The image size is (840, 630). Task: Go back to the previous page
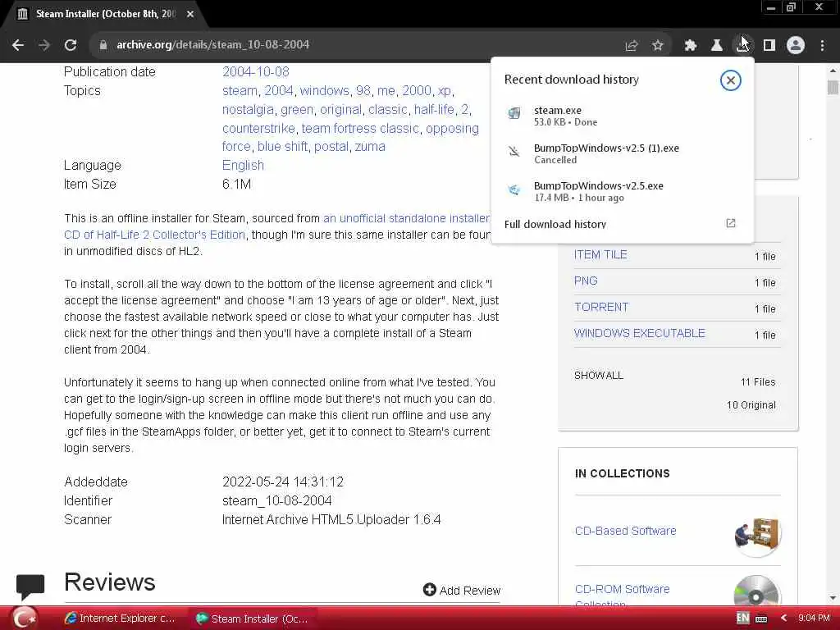(18, 45)
